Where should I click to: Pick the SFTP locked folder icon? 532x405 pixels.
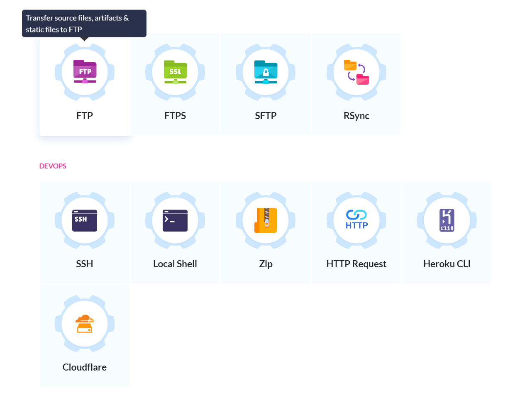[x=266, y=72]
